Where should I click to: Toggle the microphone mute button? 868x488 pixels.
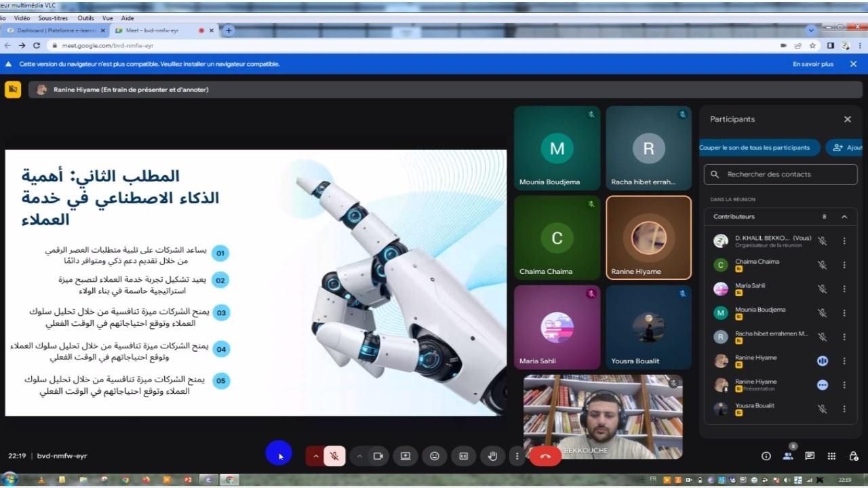[334, 456]
